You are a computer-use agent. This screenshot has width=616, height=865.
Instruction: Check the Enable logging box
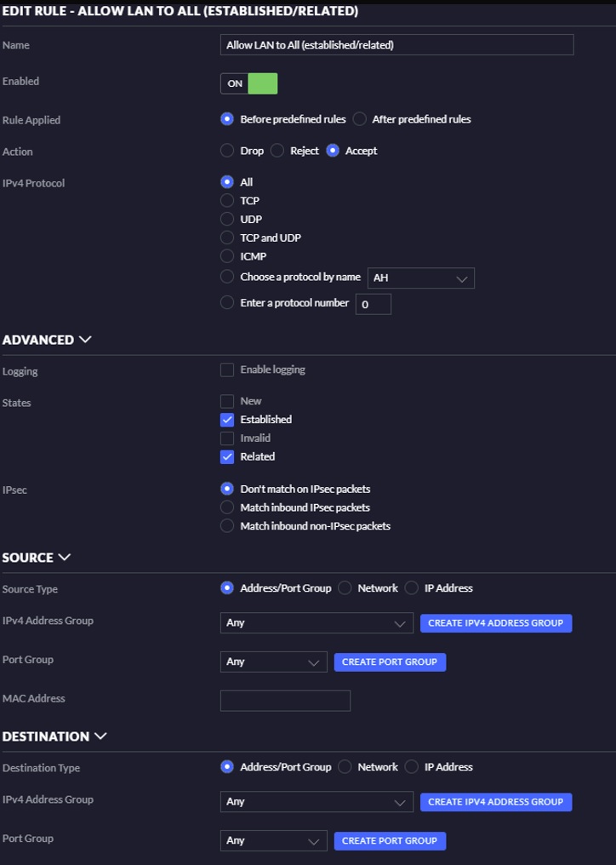pos(227,369)
